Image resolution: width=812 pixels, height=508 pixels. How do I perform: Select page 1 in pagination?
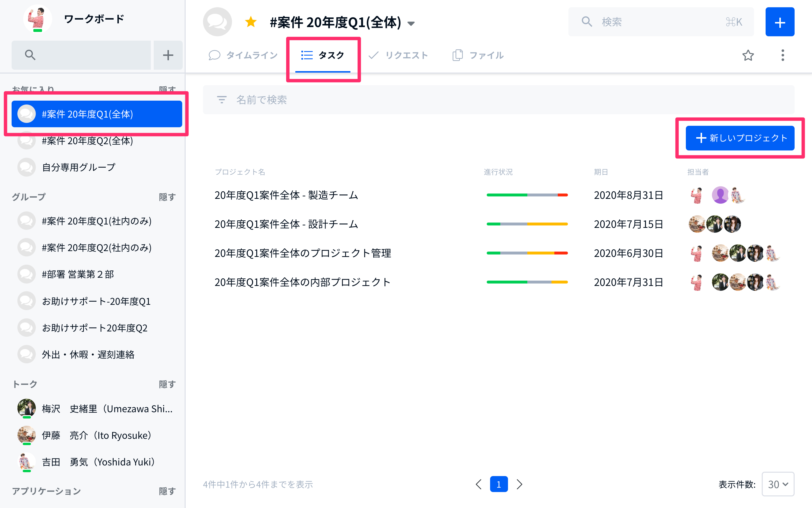(x=499, y=484)
